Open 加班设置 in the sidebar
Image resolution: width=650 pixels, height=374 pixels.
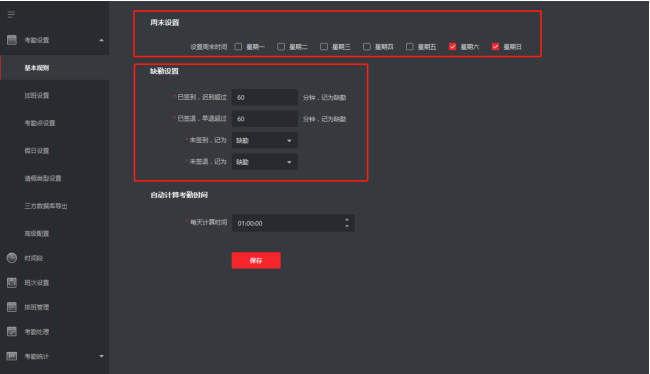[x=36, y=95]
